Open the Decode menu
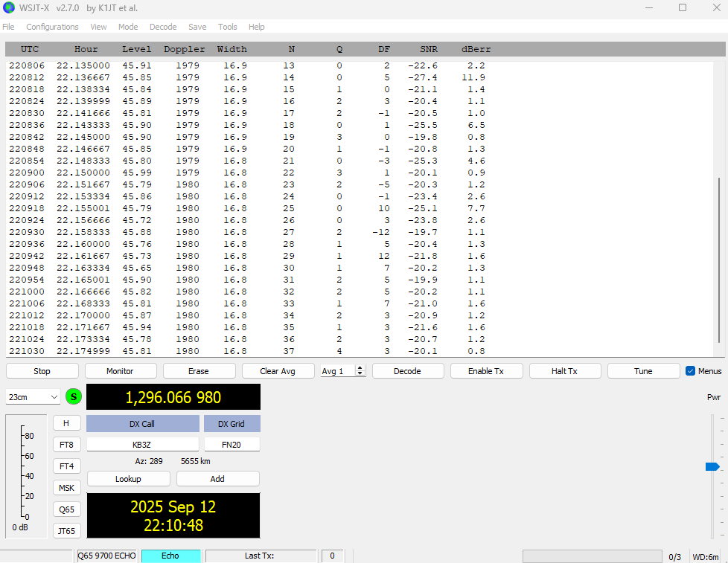Viewport: 728px width, 563px height. (x=163, y=27)
